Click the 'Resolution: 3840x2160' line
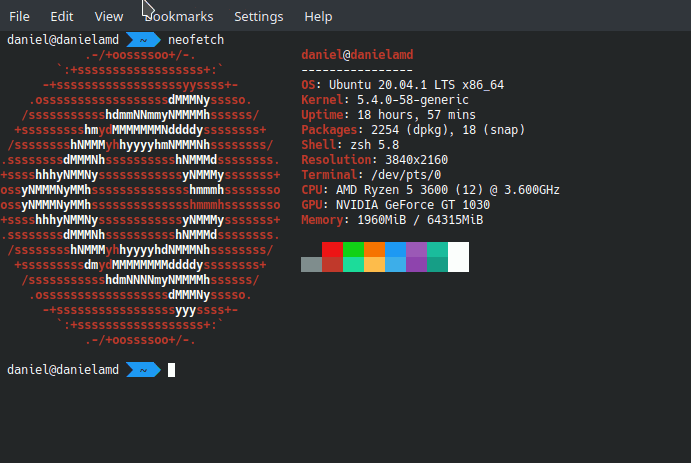This screenshot has width=691, height=463. pos(375,159)
